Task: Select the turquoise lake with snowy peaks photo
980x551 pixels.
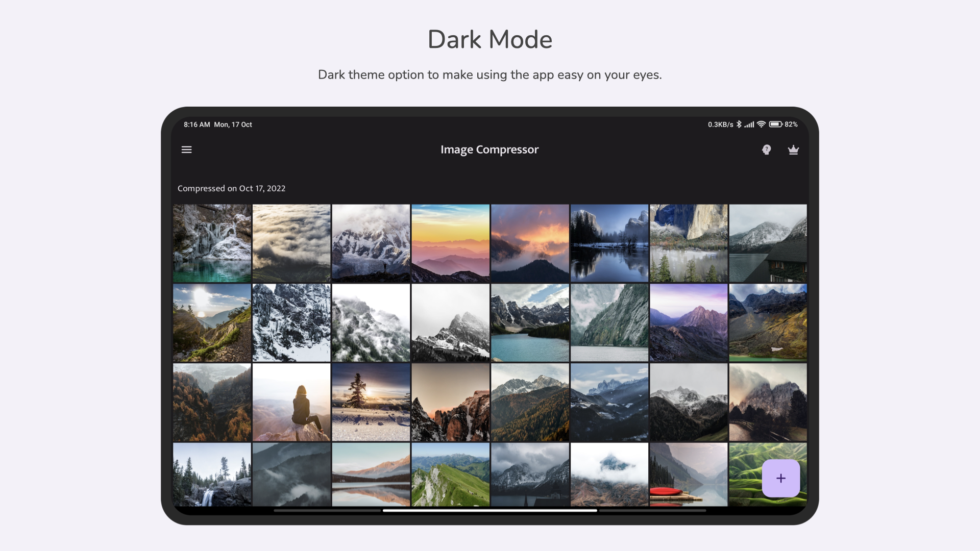Action: [x=530, y=322]
